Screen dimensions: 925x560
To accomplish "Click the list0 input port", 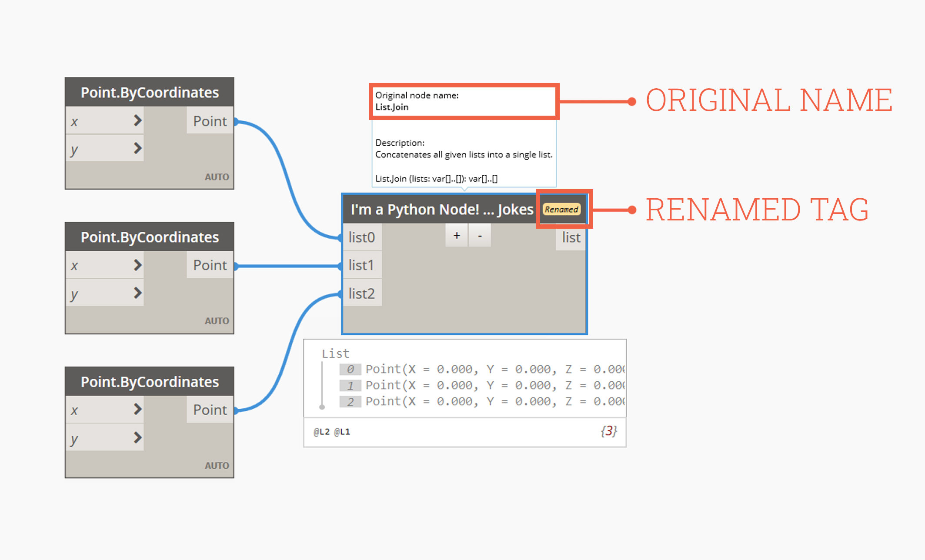I will (361, 237).
